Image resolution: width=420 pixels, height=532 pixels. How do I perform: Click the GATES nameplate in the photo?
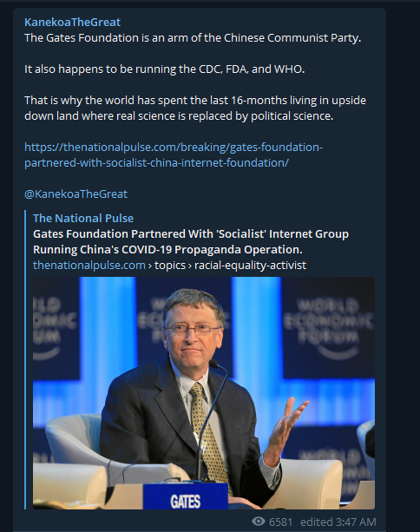pos(185,496)
